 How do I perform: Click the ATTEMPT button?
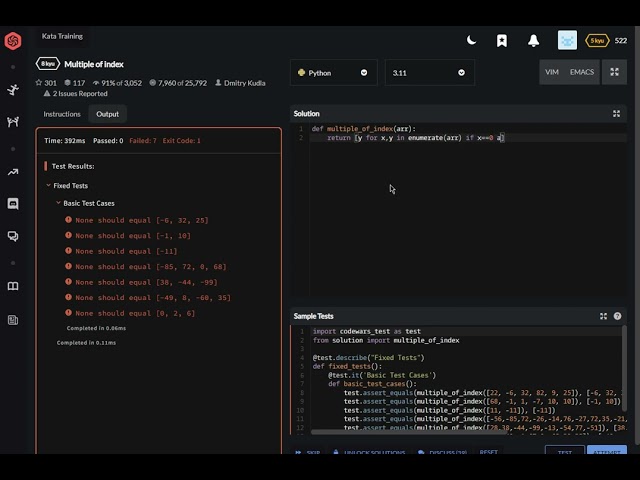(607, 450)
